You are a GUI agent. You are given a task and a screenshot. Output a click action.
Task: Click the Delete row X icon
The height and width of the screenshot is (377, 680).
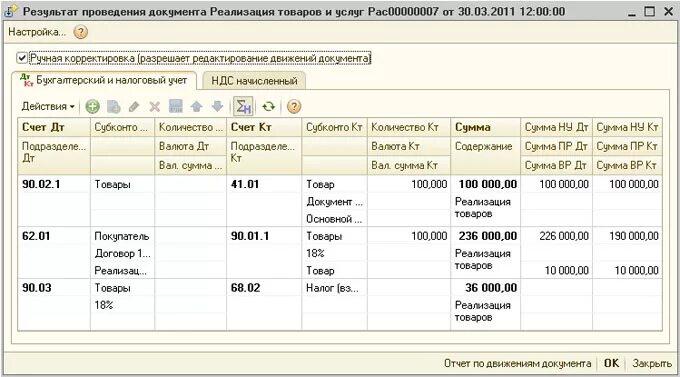coord(154,106)
